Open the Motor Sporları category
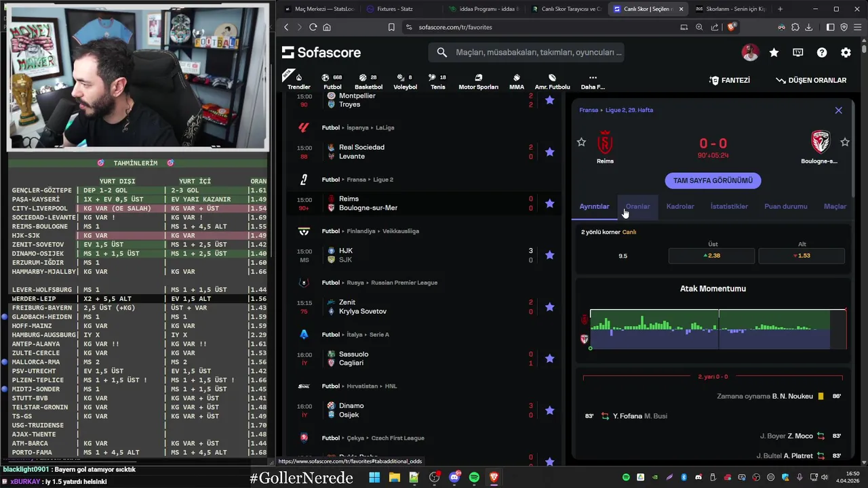868x488 pixels. pos(478,81)
